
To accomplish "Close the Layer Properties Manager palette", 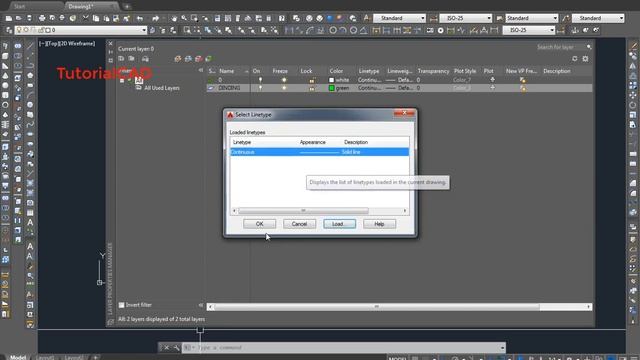I will (110, 43).
